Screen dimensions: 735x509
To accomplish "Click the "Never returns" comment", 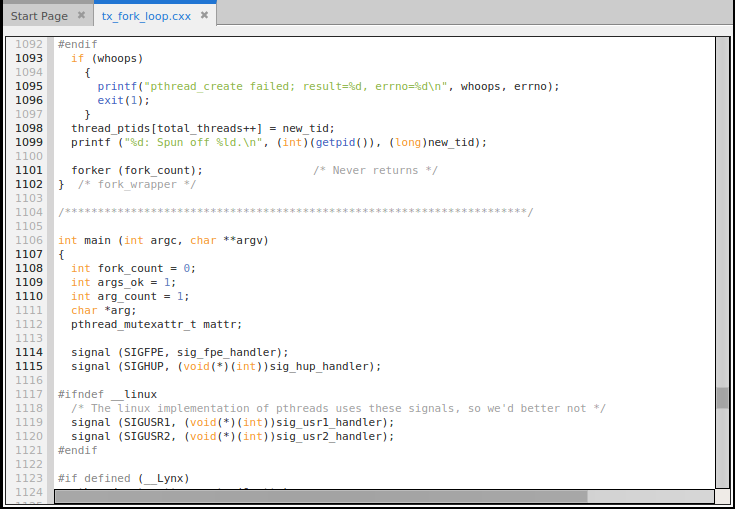I will (x=375, y=170).
